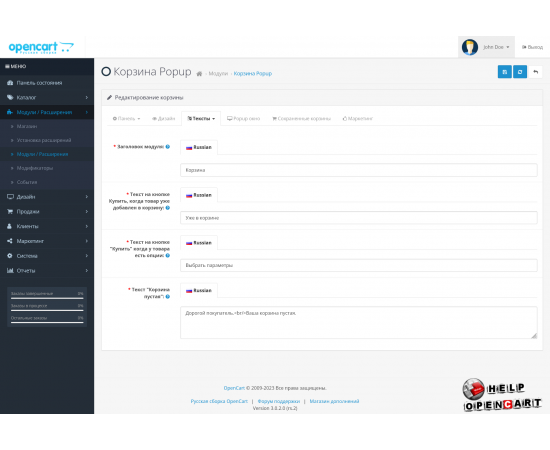Open Магазин дополнений footer link

334,401
